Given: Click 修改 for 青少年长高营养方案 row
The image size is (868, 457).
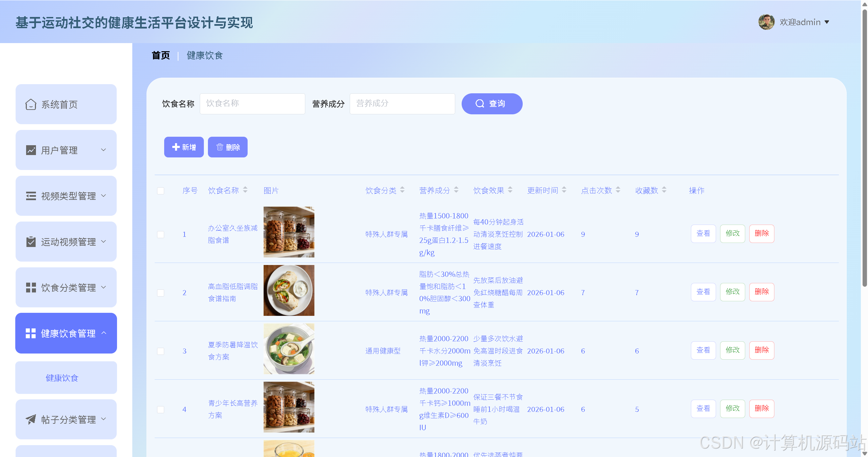Looking at the screenshot, I should pos(732,408).
